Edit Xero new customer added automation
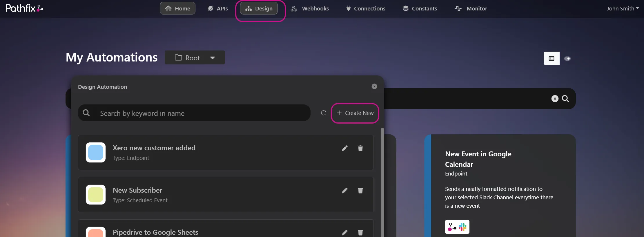 click(345, 148)
